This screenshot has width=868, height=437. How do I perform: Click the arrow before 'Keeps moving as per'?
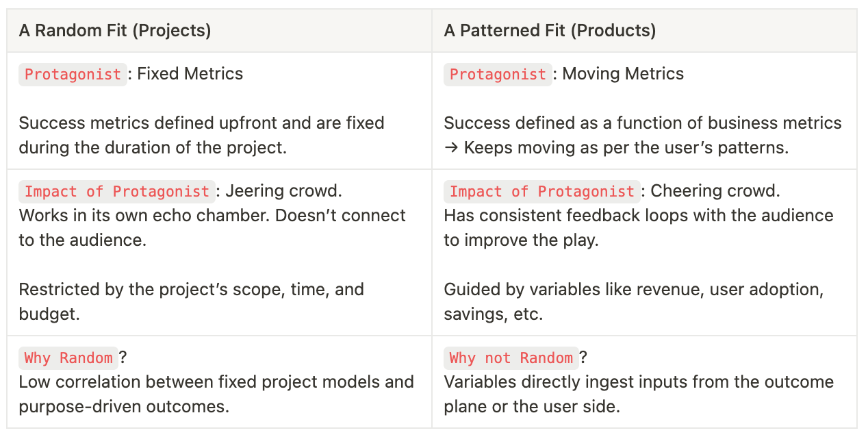tap(452, 148)
